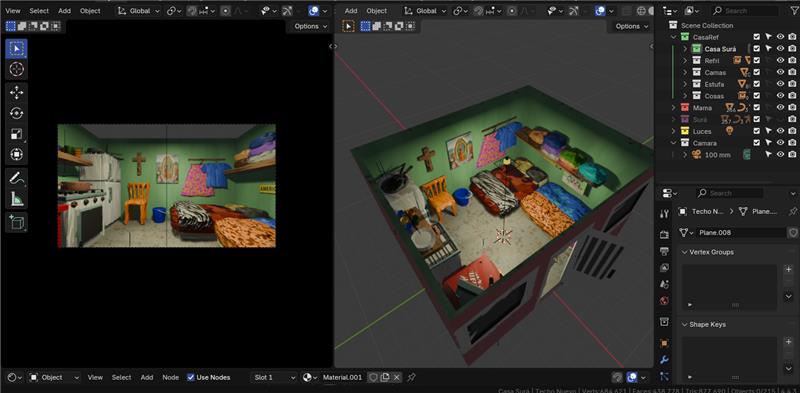
Task: Uncheck the Luces collection exclude checkbox
Action: pos(757,131)
